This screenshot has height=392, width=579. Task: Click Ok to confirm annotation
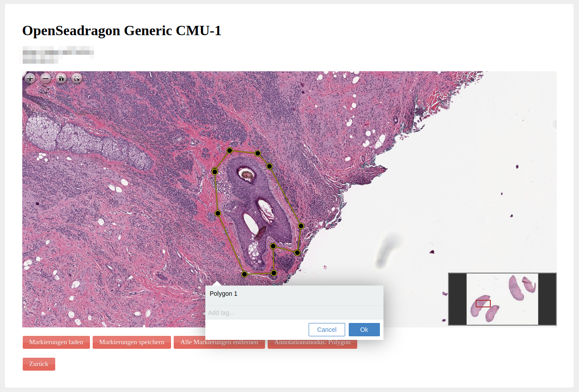pos(364,330)
